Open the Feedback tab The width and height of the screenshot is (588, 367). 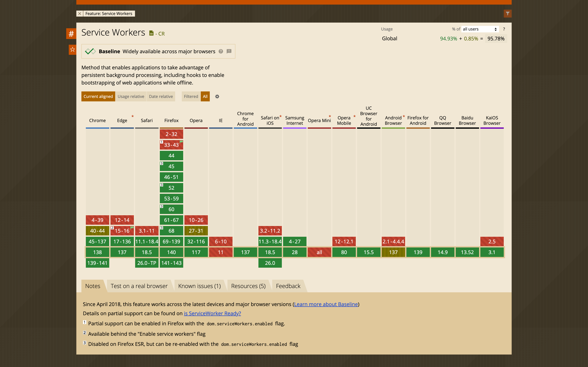coord(288,286)
